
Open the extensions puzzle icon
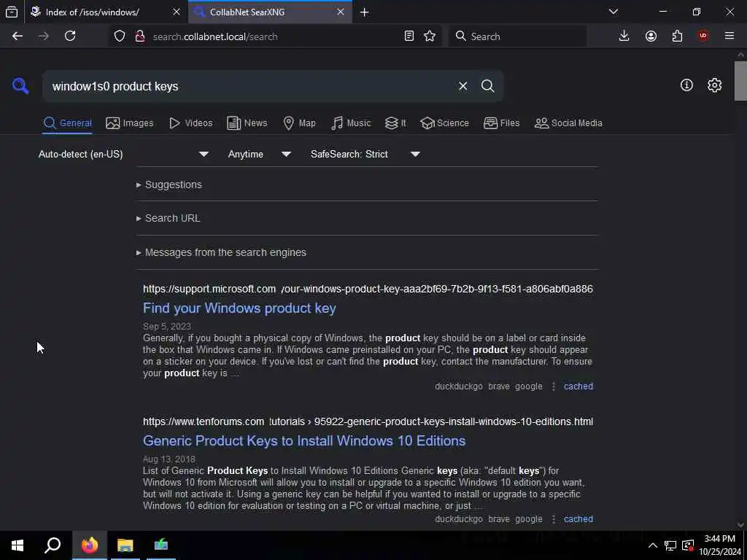coord(677,36)
